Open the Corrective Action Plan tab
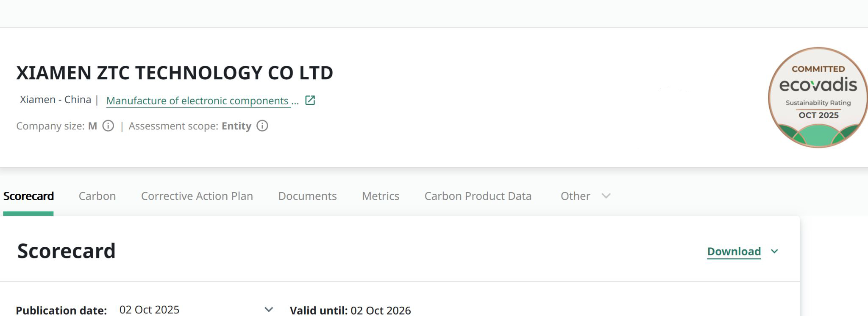This screenshot has width=868, height=316. (197, 196)
